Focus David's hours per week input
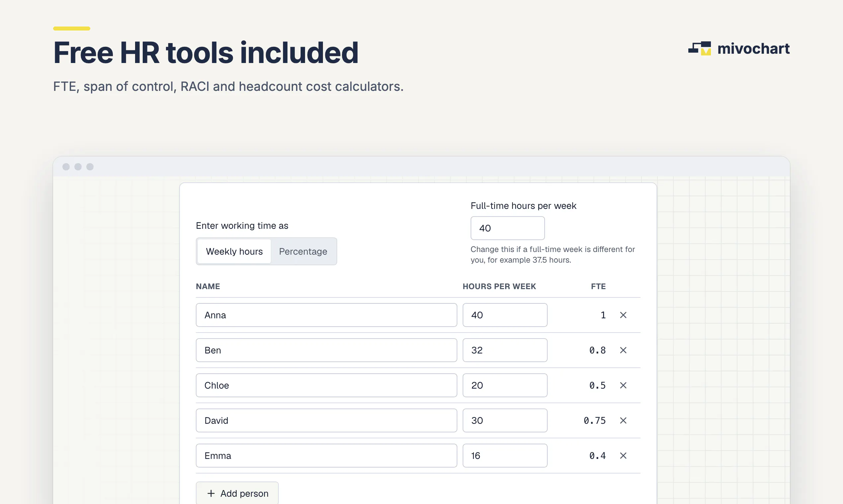Screen dimensions: 843x504 tap(505, 420)
